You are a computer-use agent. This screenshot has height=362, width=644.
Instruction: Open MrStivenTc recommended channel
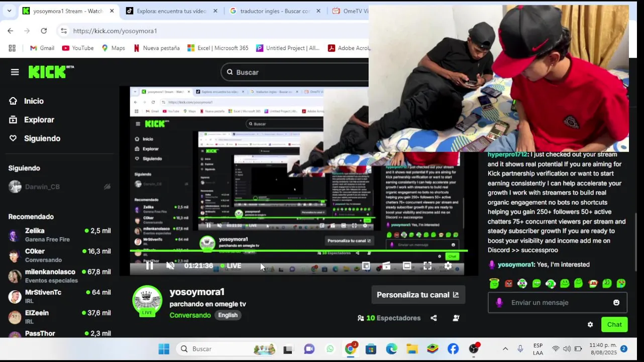[59, 296]
